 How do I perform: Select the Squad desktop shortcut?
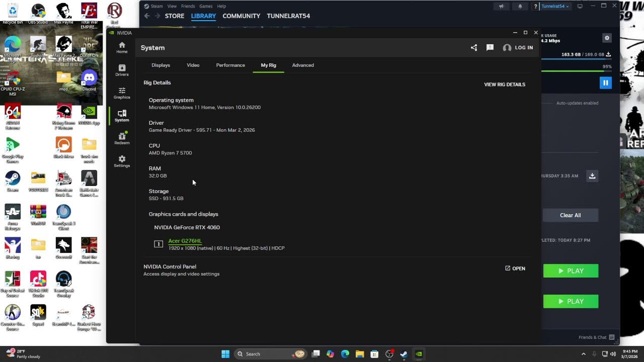[38, 316]
